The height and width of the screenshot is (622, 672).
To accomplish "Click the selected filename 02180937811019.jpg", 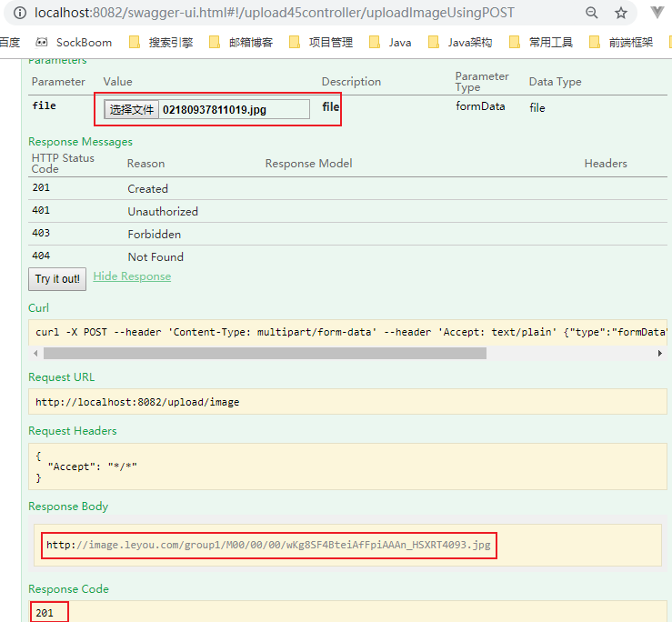I will (215, 110).
